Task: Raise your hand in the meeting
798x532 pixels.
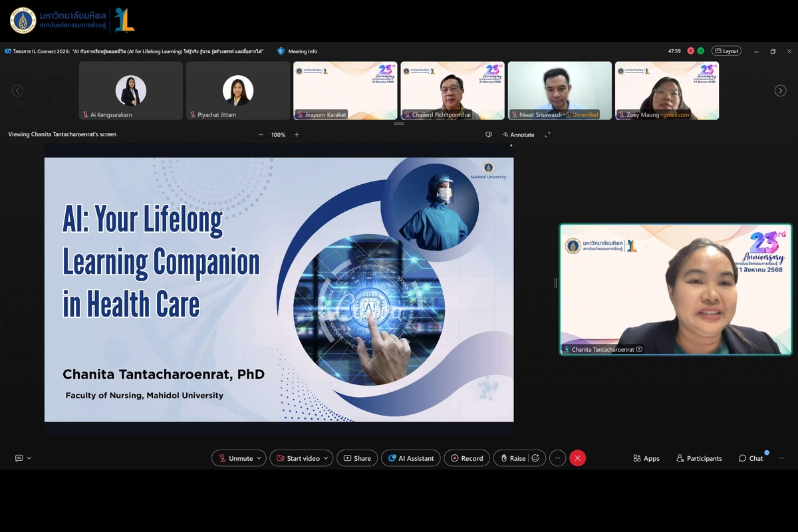Action: click(512, 458)
